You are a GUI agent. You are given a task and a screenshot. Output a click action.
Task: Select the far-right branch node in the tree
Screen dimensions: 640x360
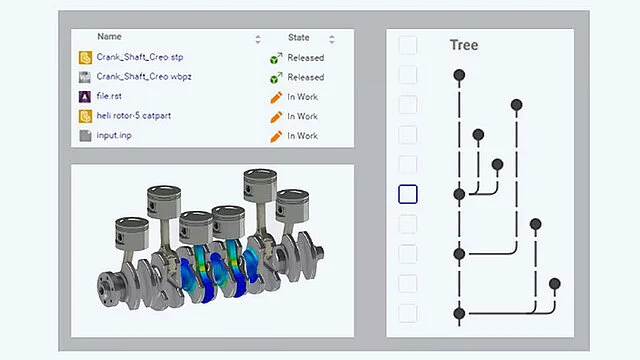click(x=554, y=284)
